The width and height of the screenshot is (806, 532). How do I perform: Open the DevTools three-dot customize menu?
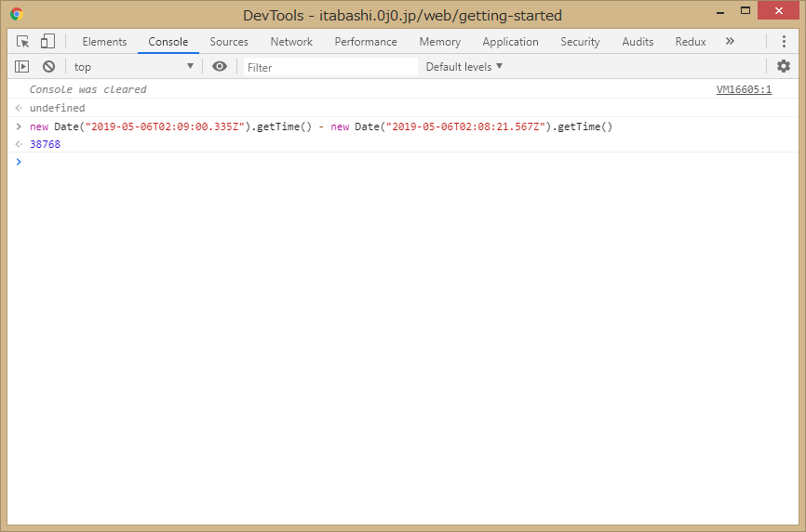click(x=784, y=42)
